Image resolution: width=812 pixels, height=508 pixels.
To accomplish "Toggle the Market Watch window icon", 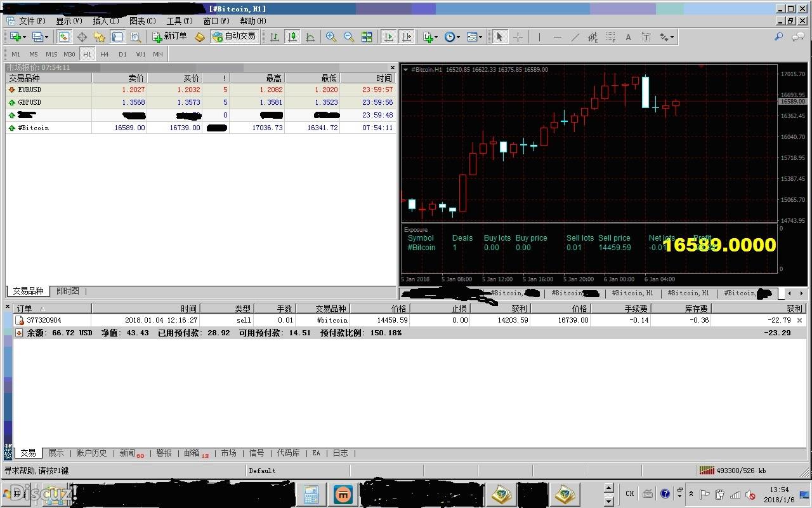I will 64,37.
